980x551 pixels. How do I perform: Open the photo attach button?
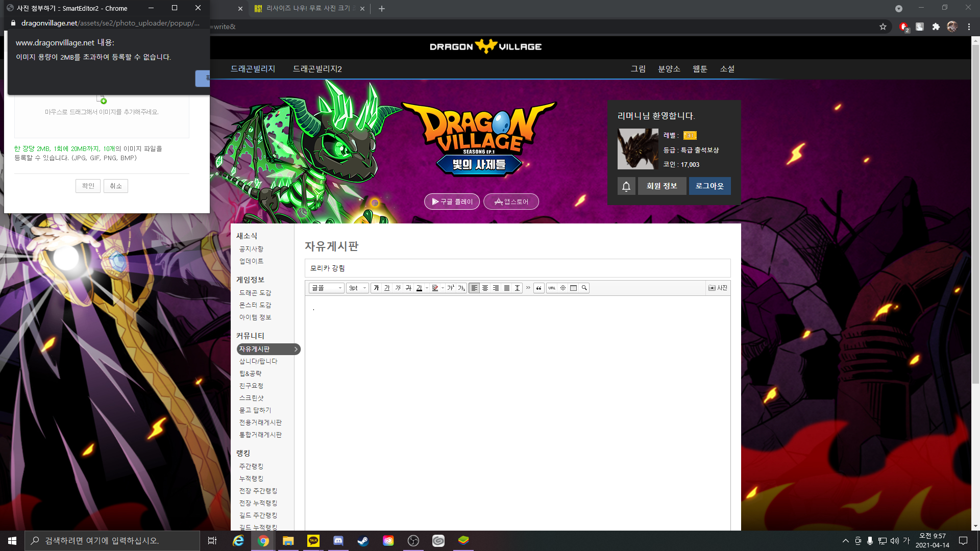pyautogui.click(x=718, y=288)
